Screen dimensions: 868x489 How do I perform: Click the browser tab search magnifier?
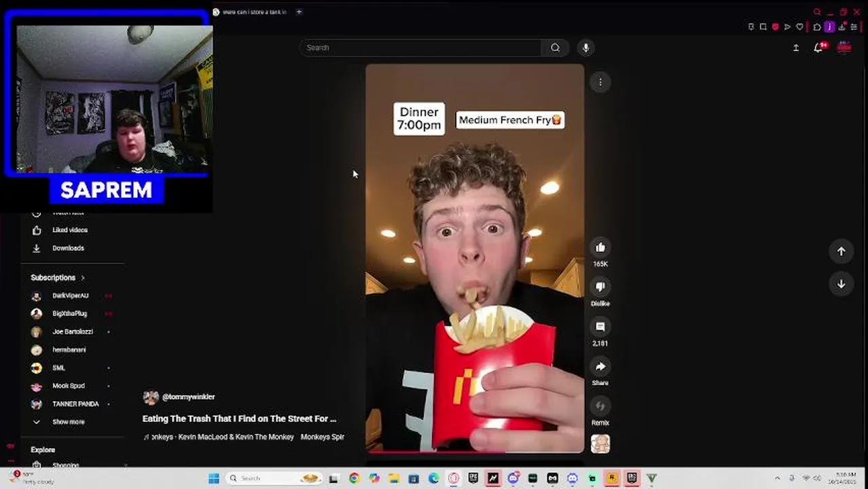coord(817,12)
